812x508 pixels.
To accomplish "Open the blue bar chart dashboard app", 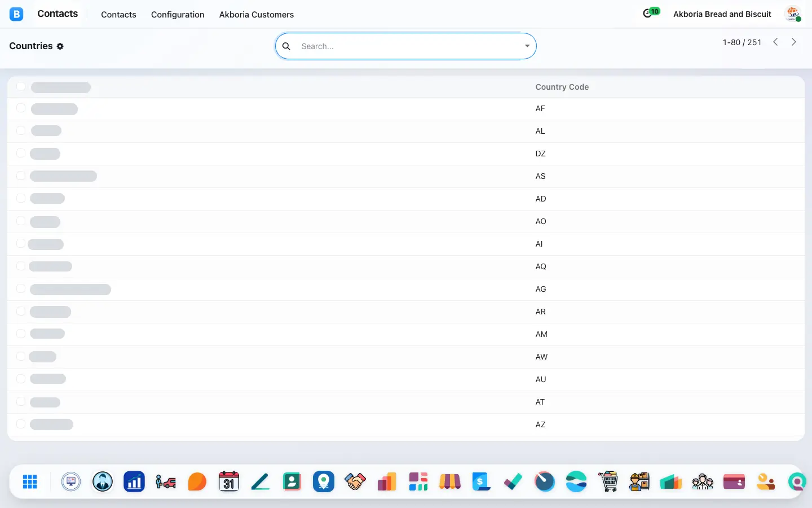I will 134,481.
